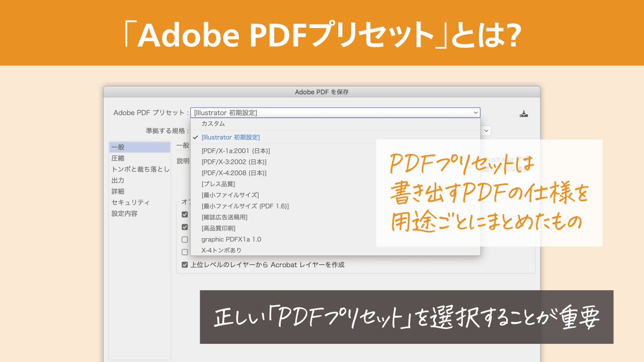Choose the [プレス品質] preset
Image resolution: width=644 pixels, height=362 pixels.
click(x=335, y=184)
